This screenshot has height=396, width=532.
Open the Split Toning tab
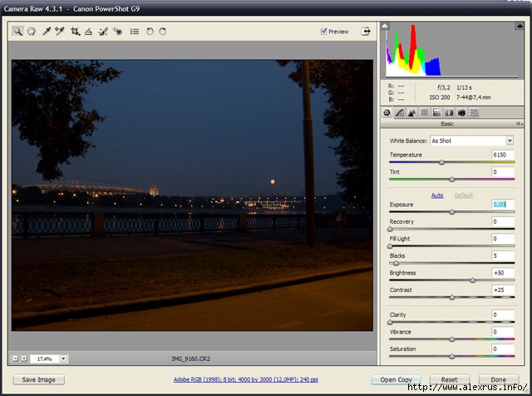click(x=436, y=113)
